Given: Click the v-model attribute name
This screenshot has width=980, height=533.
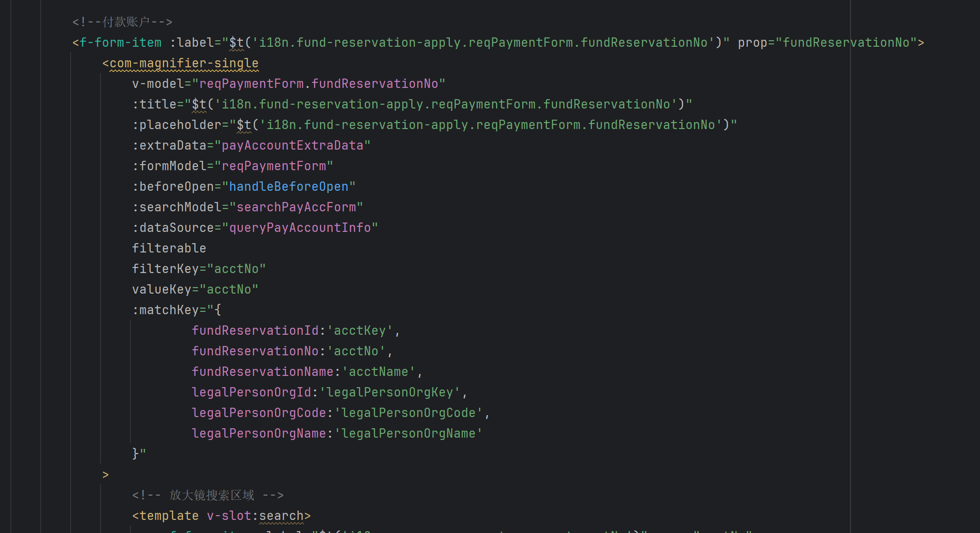Looking at the screenshot, I should pos(158,84).
